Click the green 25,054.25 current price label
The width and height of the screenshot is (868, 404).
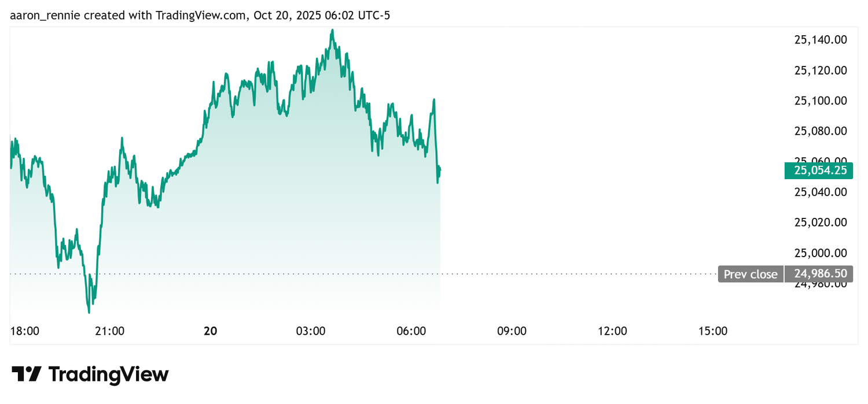pos(818,171)
